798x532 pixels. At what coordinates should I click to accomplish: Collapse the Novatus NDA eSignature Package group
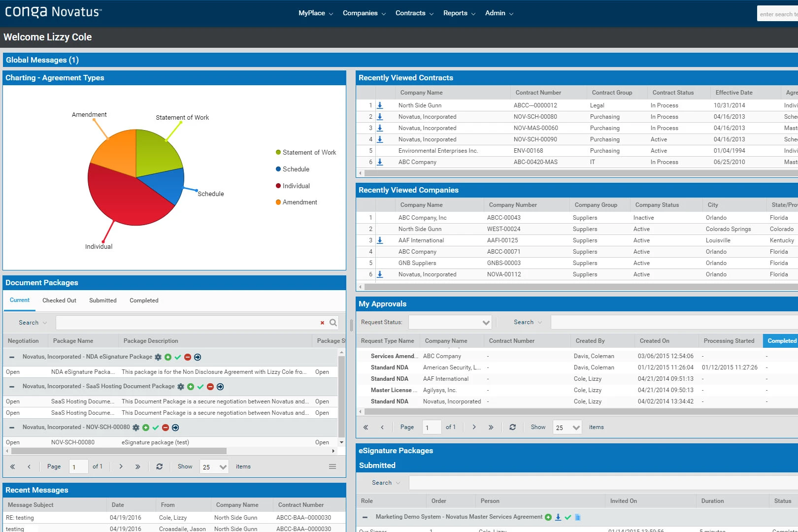[11, 357]
